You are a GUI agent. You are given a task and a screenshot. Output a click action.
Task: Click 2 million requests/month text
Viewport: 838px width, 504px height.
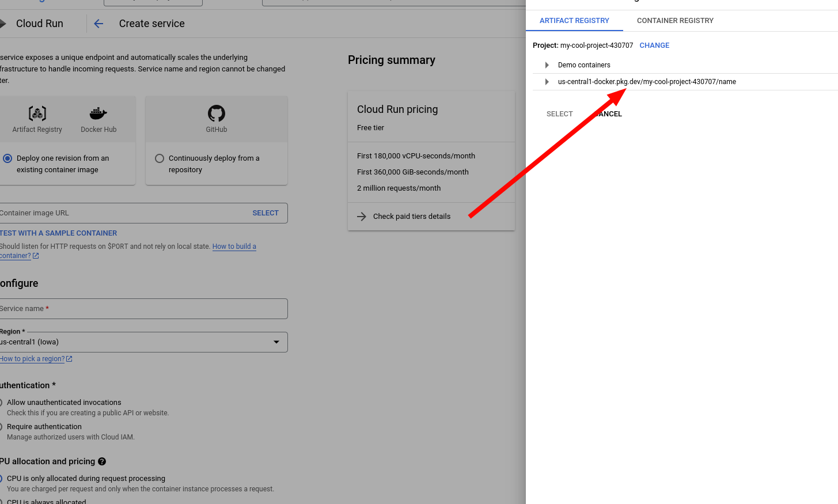point(399,188)
